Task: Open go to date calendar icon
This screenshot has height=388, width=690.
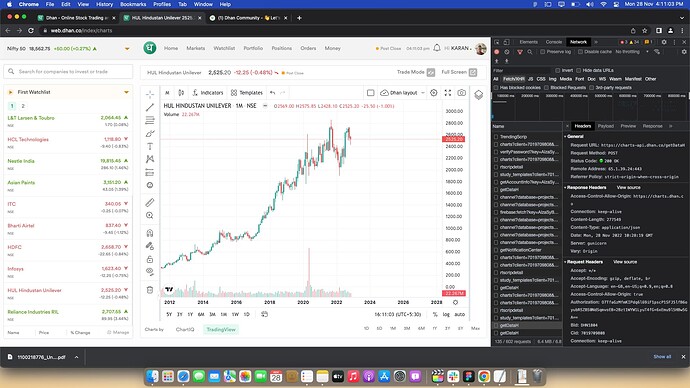Action: (x=264, y=314)
